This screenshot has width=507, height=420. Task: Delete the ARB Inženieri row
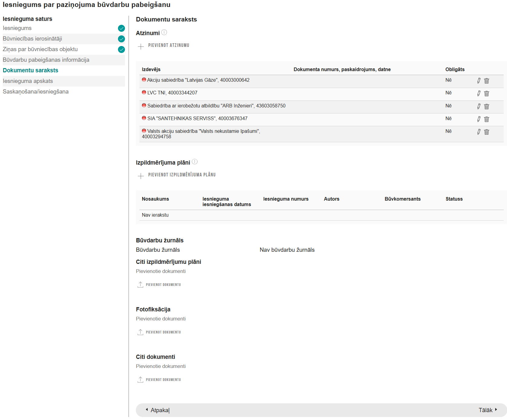(486, 107)
